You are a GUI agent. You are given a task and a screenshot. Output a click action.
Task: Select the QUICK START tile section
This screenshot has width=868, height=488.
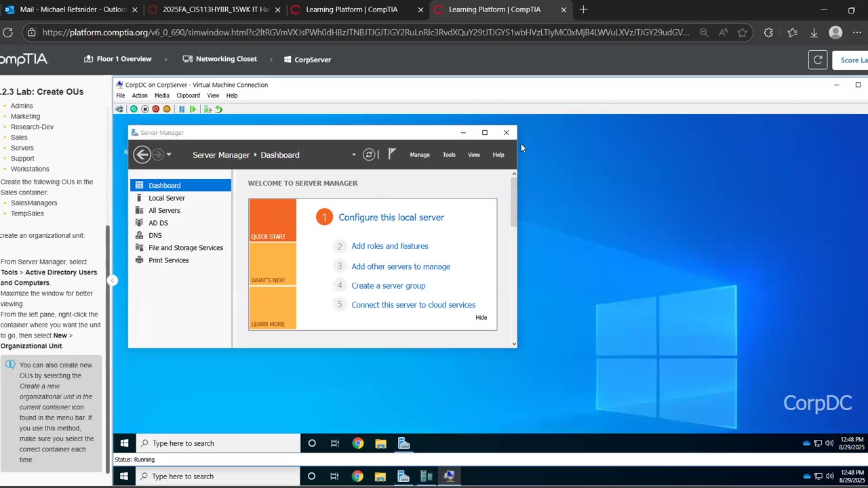tap(273, 220)
